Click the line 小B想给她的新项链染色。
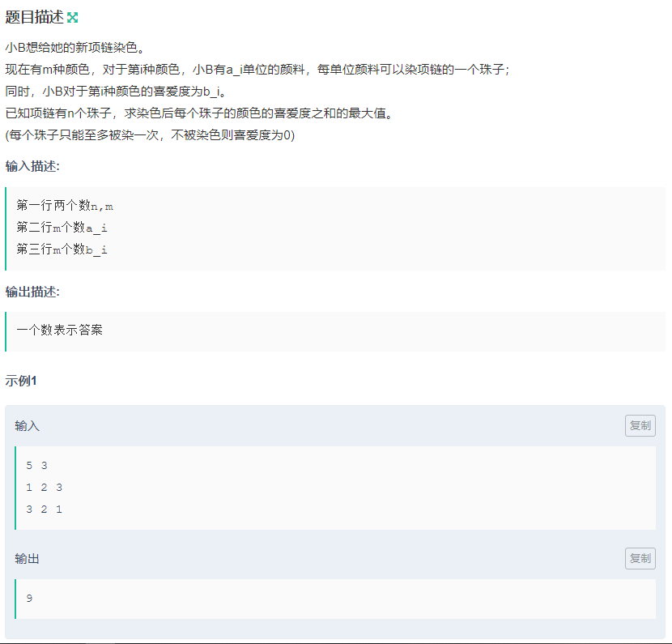The image size is (672, 644). (74, 47)
